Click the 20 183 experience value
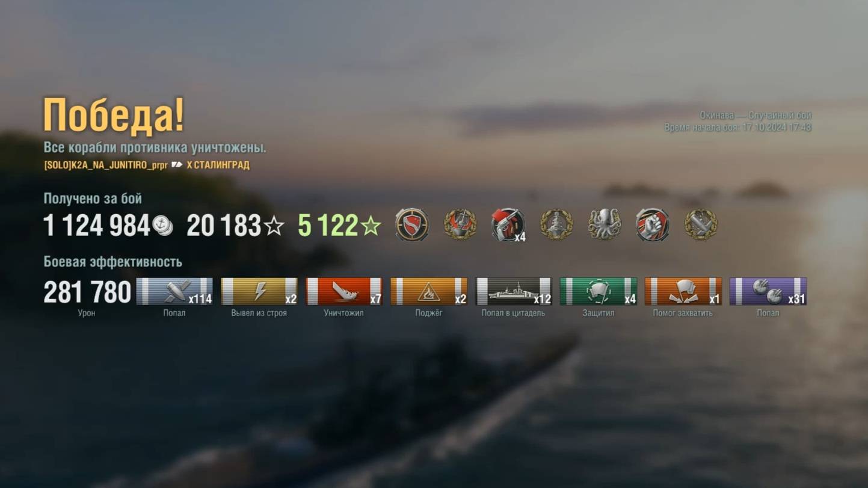Screen dimensions: 868x488 coord(224,226)
